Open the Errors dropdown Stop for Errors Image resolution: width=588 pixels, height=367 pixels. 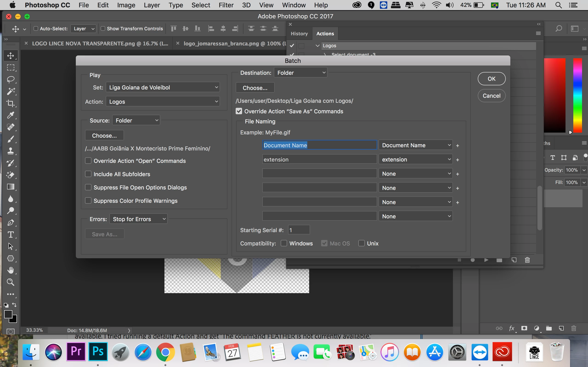click(138, 219)
